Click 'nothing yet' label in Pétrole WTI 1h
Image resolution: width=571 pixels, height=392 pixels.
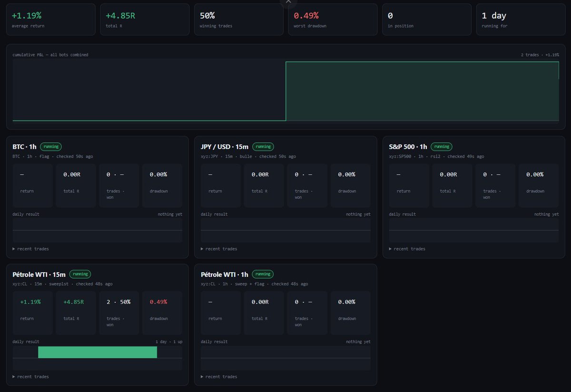[x=358, y=342]
